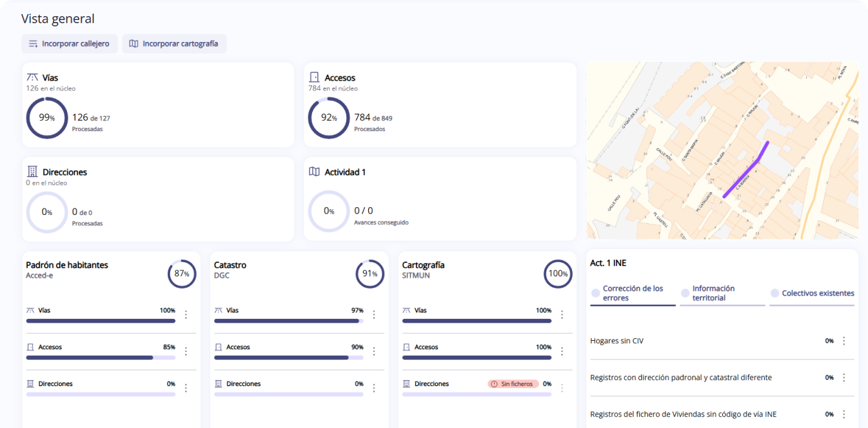868x428 pixels.
Task: Open options menu for Cartografía Vías row
Action: point(562,314)
